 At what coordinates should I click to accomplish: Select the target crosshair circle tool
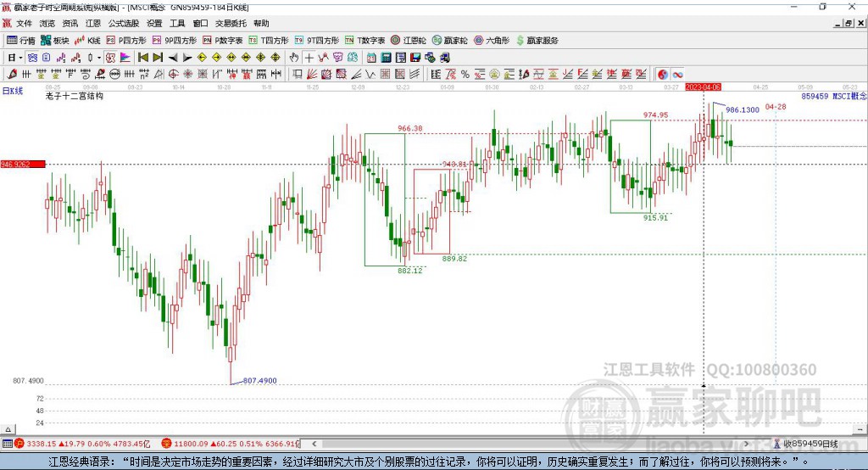coord(173,75)
